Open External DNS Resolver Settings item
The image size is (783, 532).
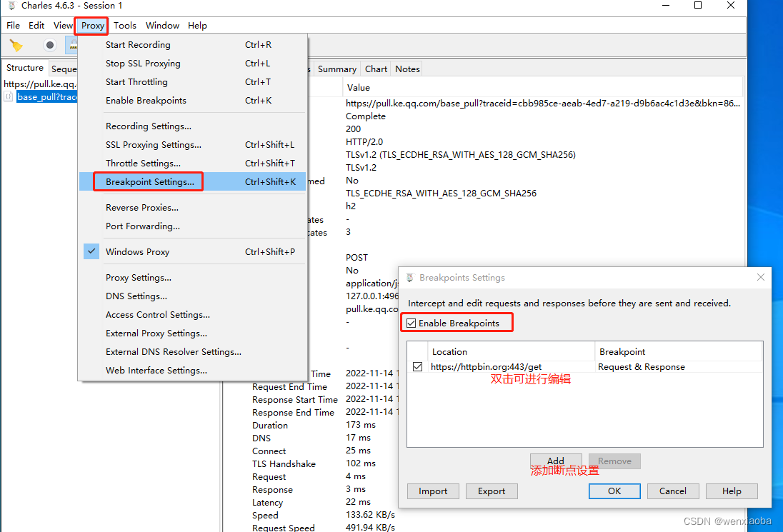[x=192, y=352]
